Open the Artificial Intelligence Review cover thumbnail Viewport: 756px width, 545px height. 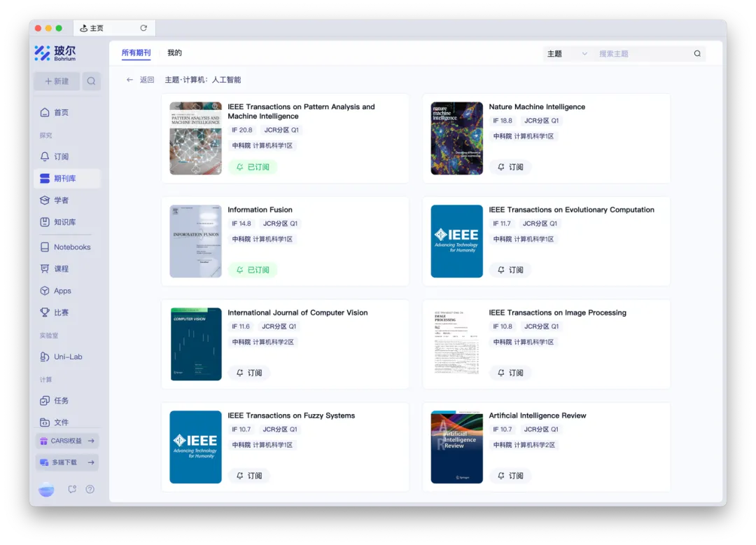point(457,447)
